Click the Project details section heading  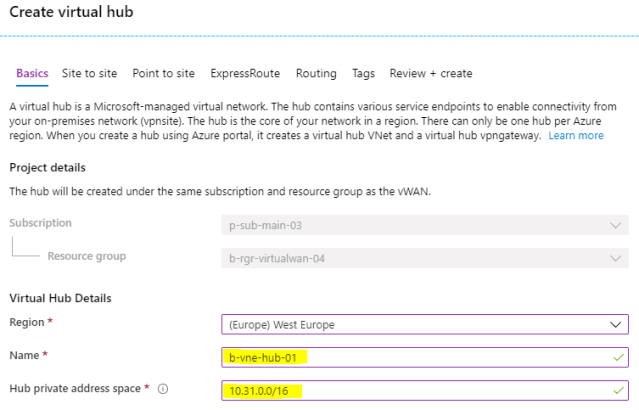(47, 167)
